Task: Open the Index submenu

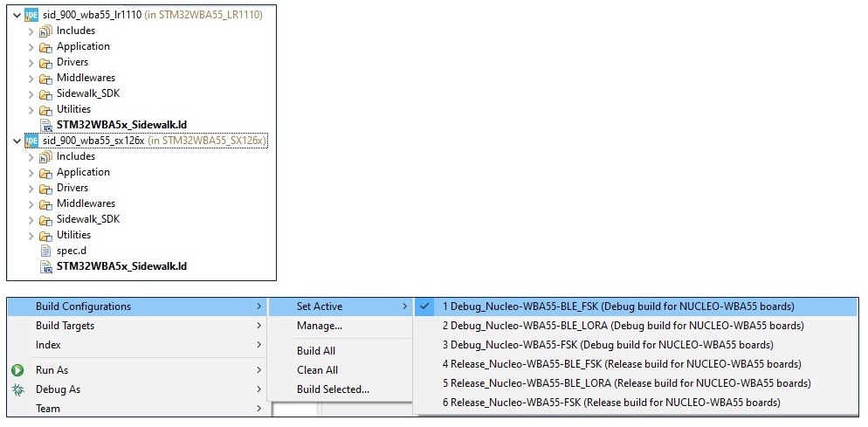Action: pyautogui.click(x=138, y=344)
